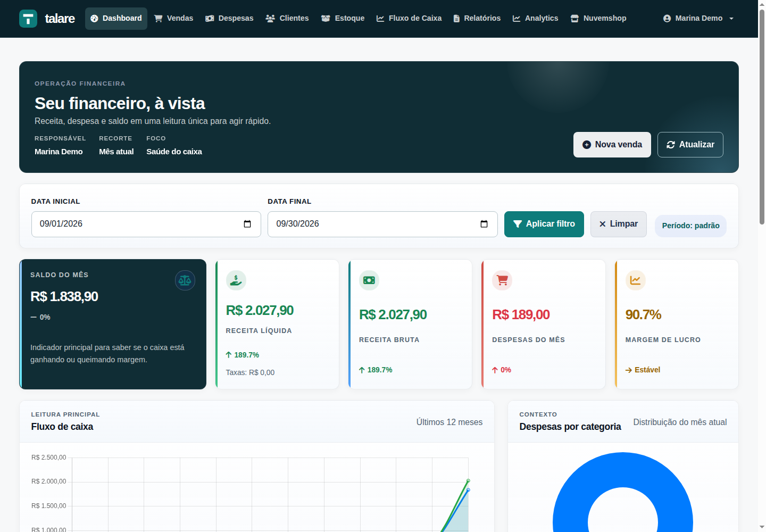Click the R$ 189,00 expenses value
The image size is (766, 532).
pyautogui.click(x=521, y=315)
